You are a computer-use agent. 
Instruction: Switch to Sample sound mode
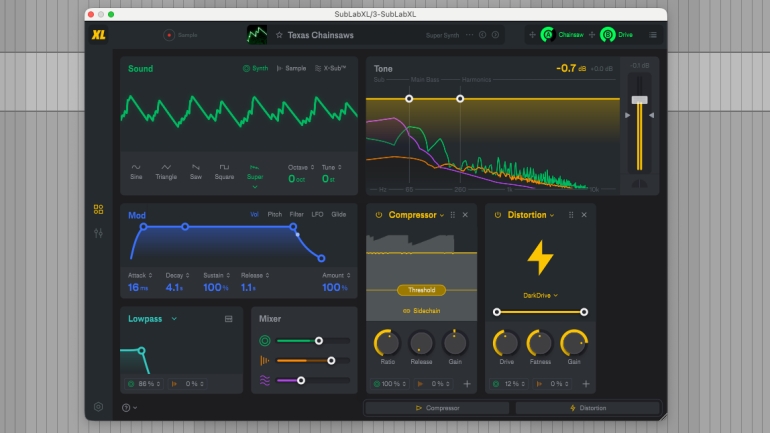291,68
